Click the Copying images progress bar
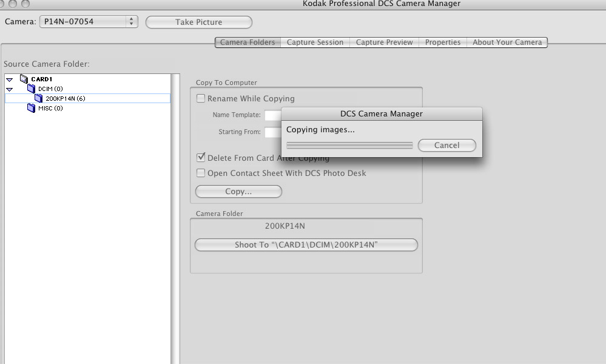This screenshot has height=364, width=606. point(349,145)
